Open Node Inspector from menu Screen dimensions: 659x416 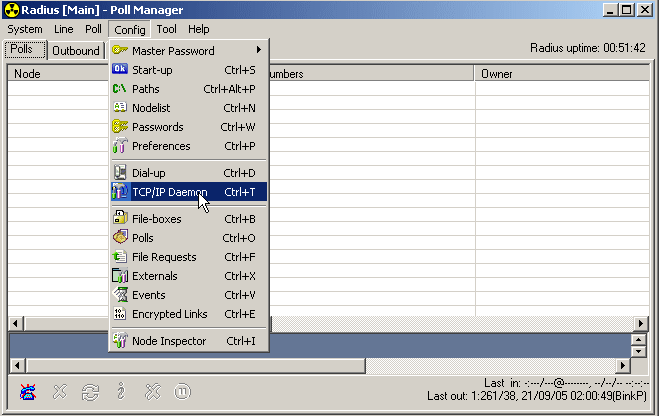[x=189, y=341]
